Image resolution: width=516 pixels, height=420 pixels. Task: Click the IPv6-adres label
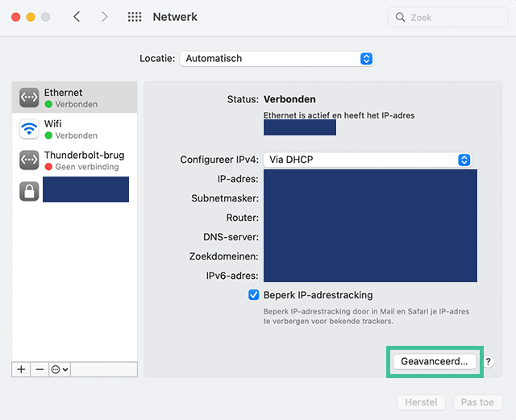click(232, 276)
